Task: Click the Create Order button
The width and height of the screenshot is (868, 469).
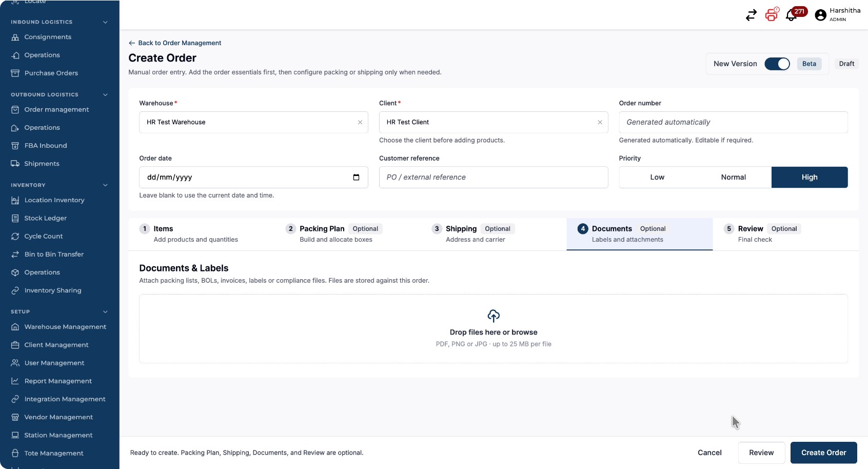Action: pyautogui.click(x=824, y=453)
